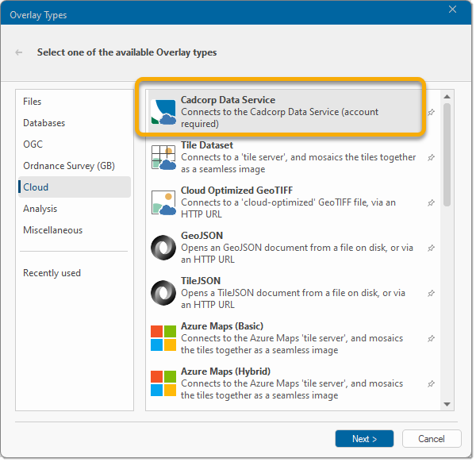Image resolution: width=476 pixels, height=462 pixels.
Task: Choose the Azure Maps (Hybrid) icon
Action: [163, 383]
